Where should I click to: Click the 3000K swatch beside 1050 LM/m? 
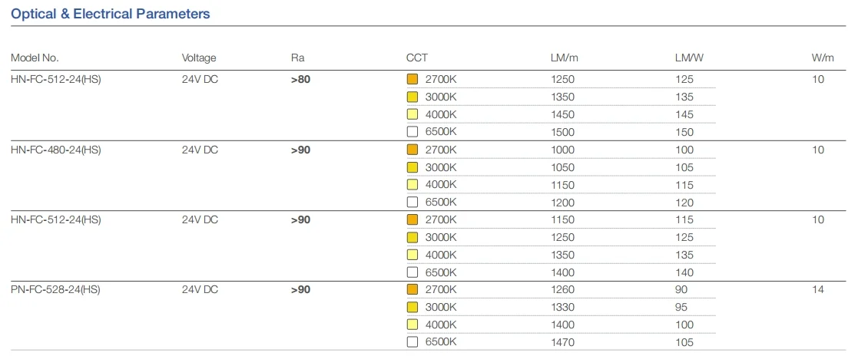pos(412,167)
